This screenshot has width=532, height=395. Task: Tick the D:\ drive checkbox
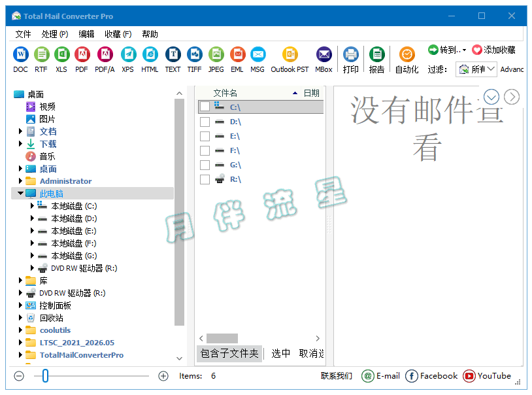[x=205, y=122]
